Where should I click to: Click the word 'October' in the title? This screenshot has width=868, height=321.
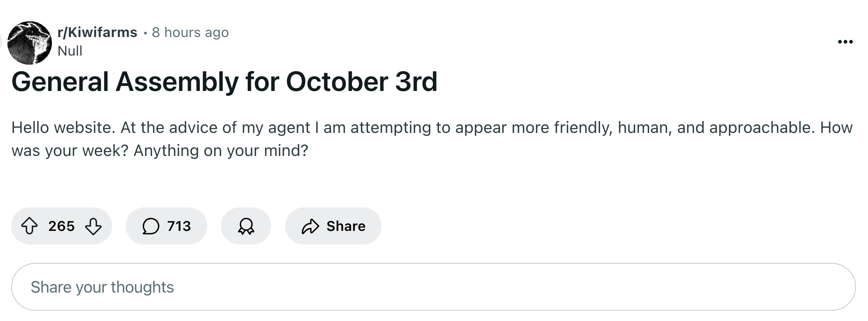point(337,82)
